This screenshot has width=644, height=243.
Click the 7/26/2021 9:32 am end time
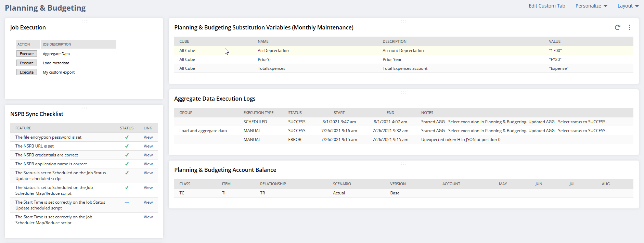pyautogui.click(x=390, y=131)
